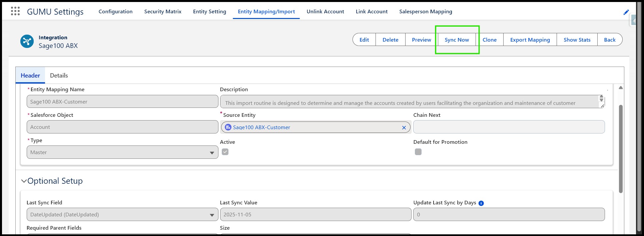Open the Type dropdown showing Master
This screenshot has height=236, width=644.
(122, 152)
